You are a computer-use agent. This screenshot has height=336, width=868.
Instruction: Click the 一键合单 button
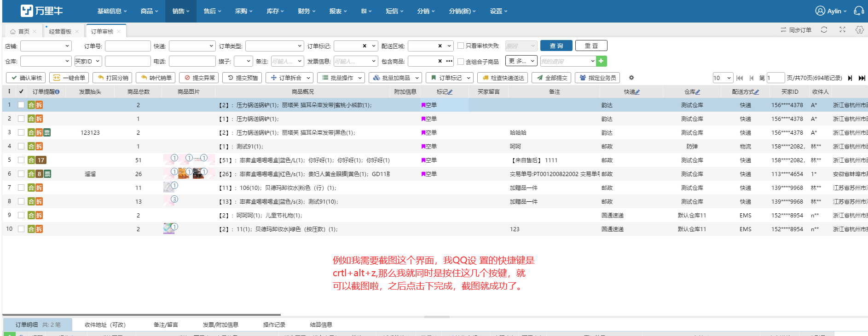pyautogui.click(x=69, y=78)
